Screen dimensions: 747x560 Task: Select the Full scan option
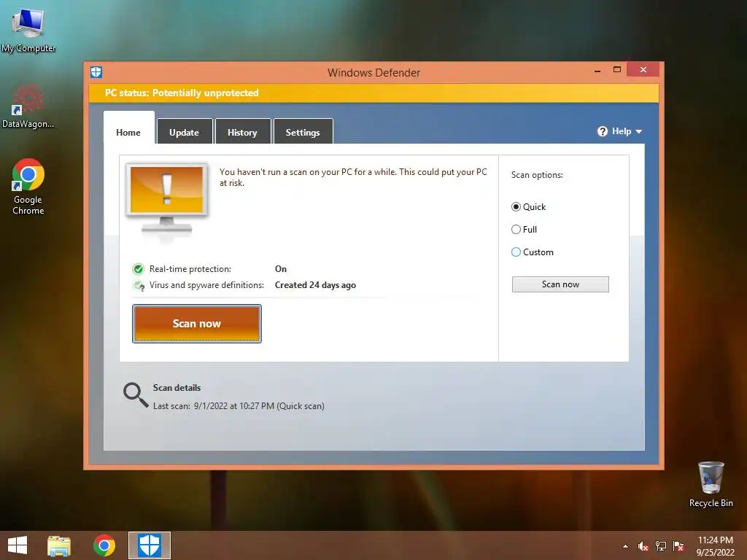pyautogui.click(x=524, y=230)
